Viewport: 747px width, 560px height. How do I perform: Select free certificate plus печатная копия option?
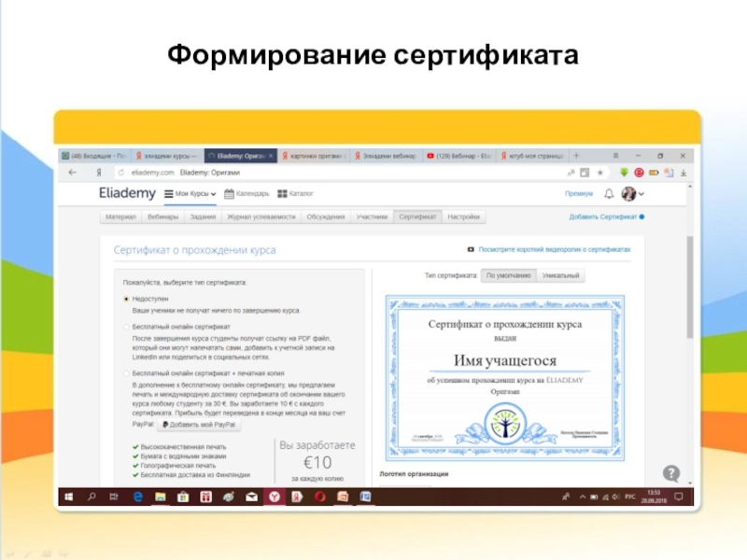point(127,373)
